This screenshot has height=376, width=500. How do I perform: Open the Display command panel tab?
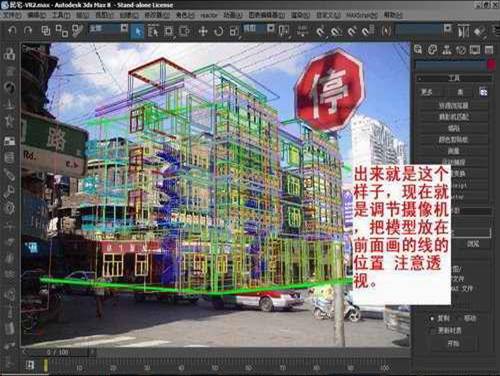(475, 50)
